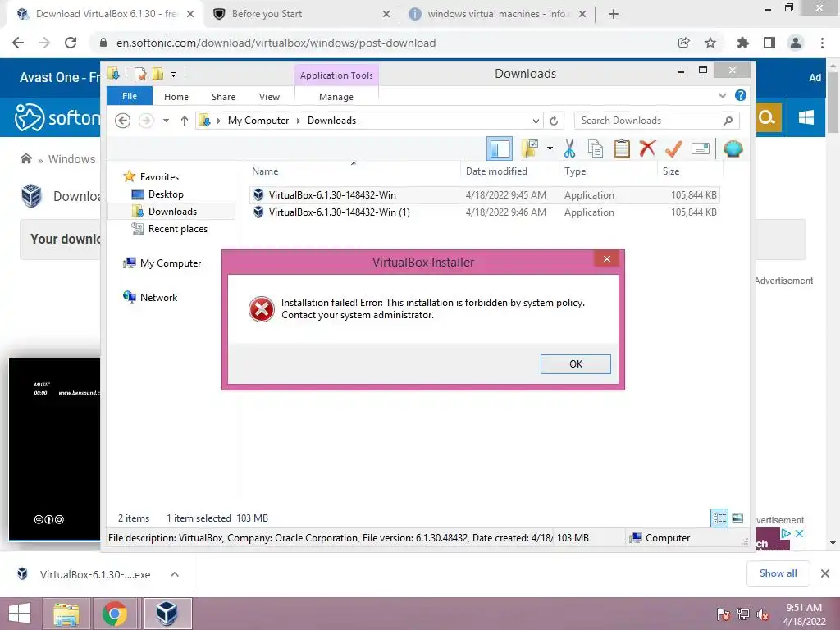840x630 pixels.
Task: Open Chrome extensions puzzle icon
Action: click(742, 43)
